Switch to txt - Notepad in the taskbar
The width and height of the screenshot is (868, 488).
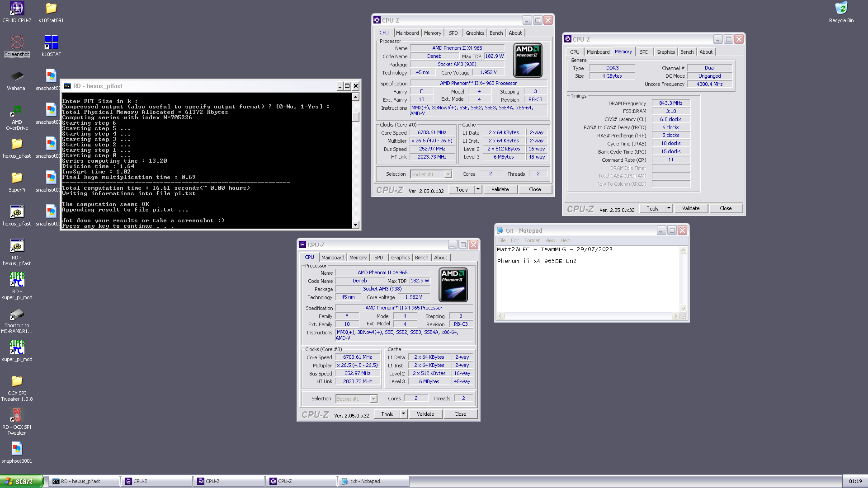[x=373, y=481]
